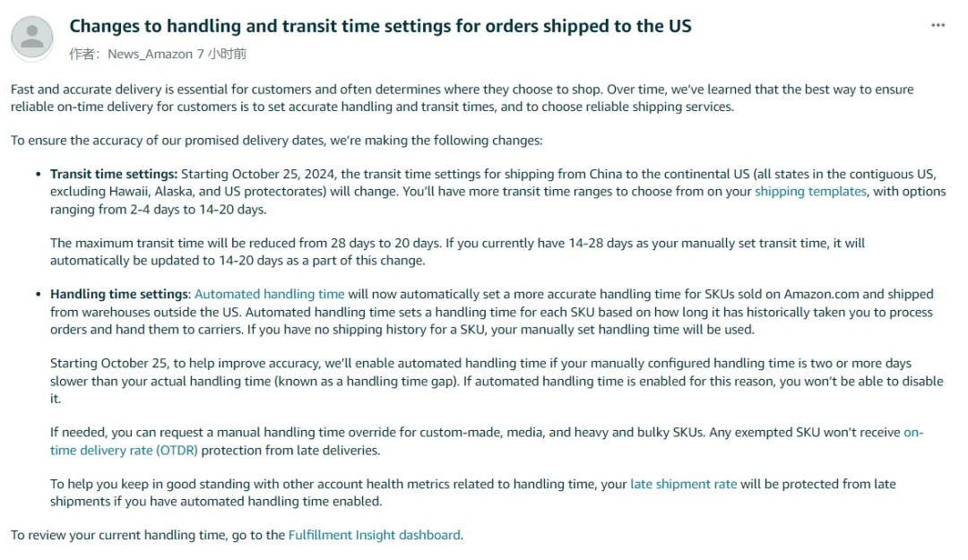The height and width of the screenshot is (560, 968).
Task: Select the News_Amazon author name
Action: coord(150,54)
